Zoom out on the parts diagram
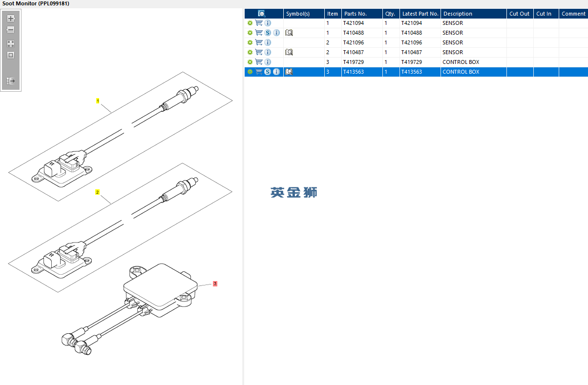The height and width of the screenshot is (385, 588). coord(11,30)
